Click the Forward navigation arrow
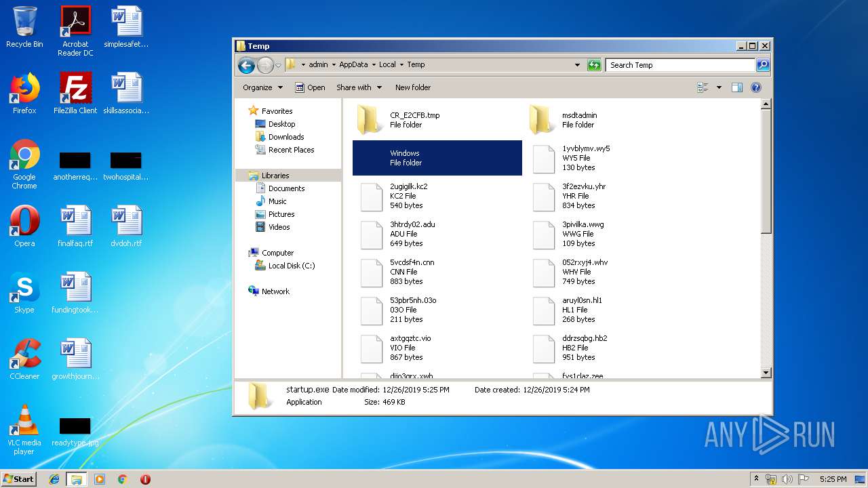Image resolution: width=868 pixels, height=488 pixels. (265, 65)
